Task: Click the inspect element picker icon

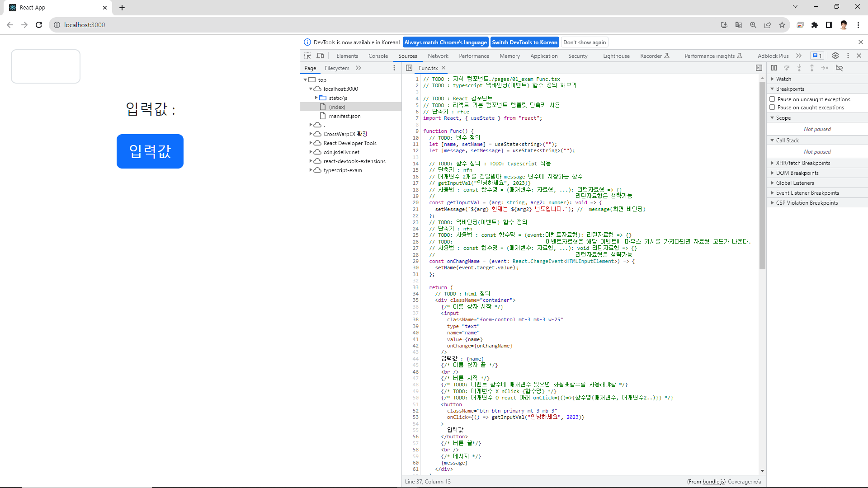Action: (x=307, y=56)
